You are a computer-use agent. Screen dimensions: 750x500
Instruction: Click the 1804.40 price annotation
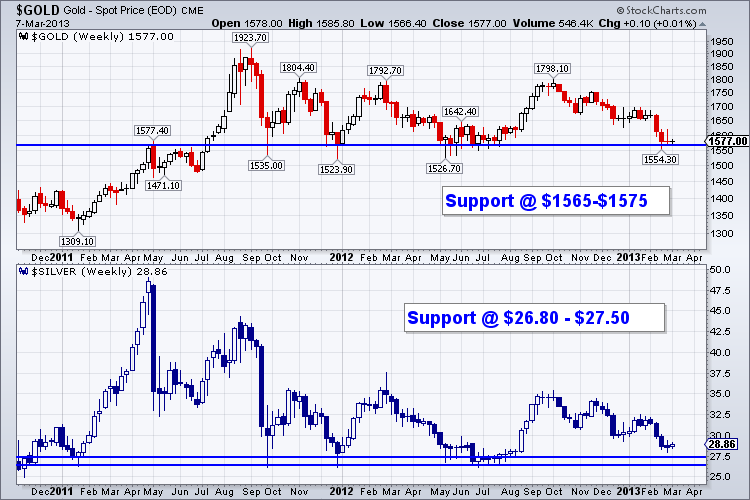pyautogui.click(x=298, y=67)
